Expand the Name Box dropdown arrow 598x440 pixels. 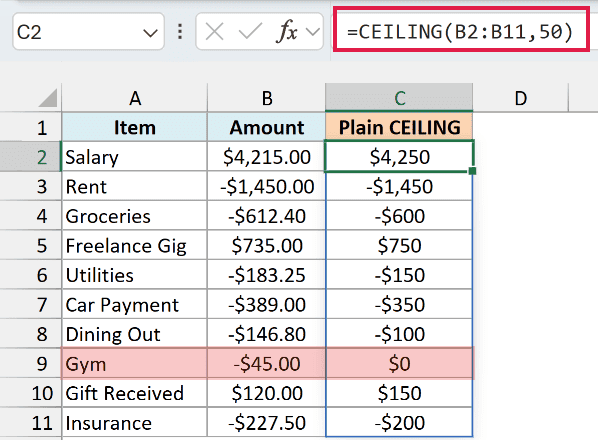click(x=150, y=33)
